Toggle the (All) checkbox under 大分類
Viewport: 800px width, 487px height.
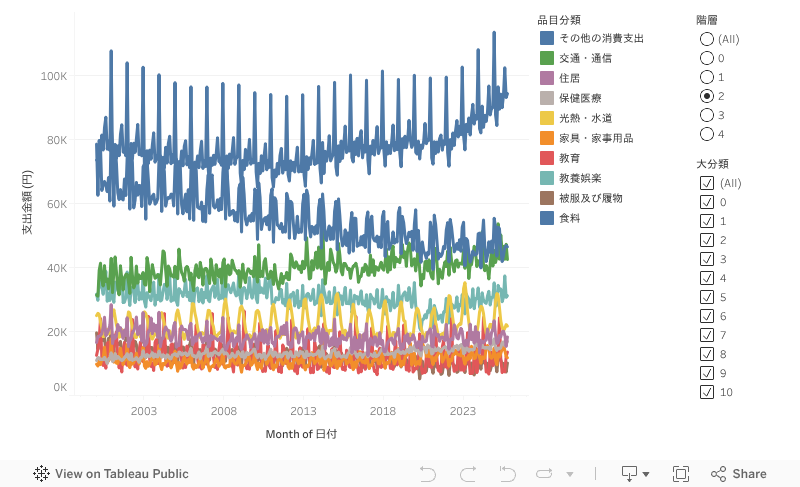707,183
